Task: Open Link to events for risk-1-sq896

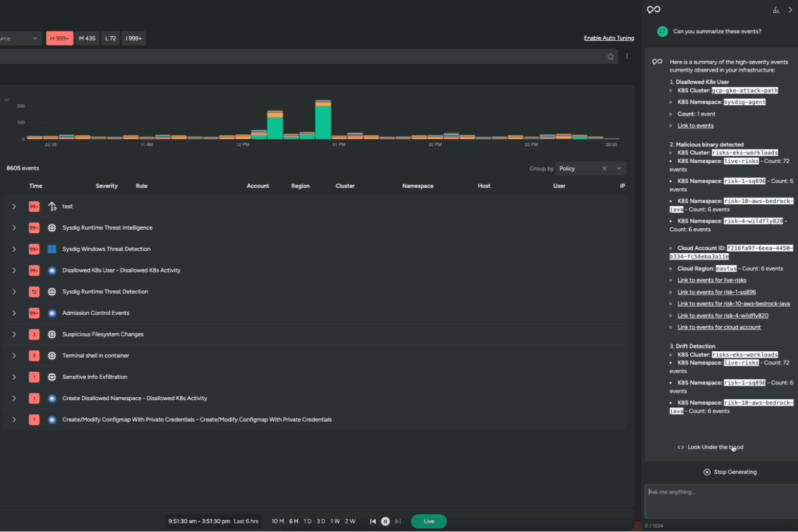Action: (x=717, y=293)
